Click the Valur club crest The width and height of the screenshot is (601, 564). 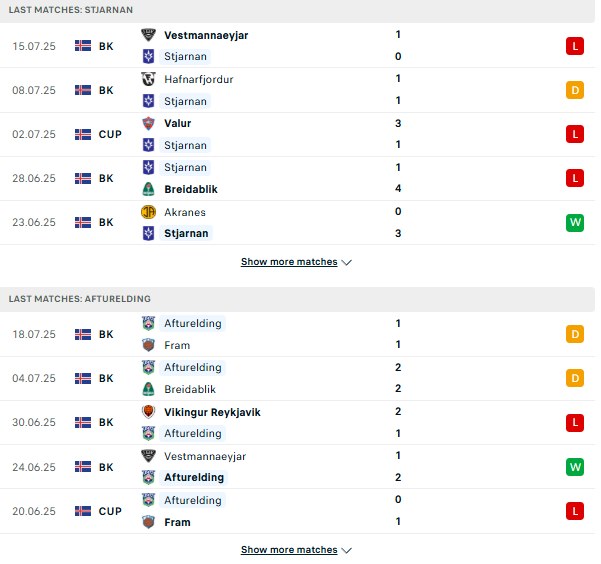point(148,123)
